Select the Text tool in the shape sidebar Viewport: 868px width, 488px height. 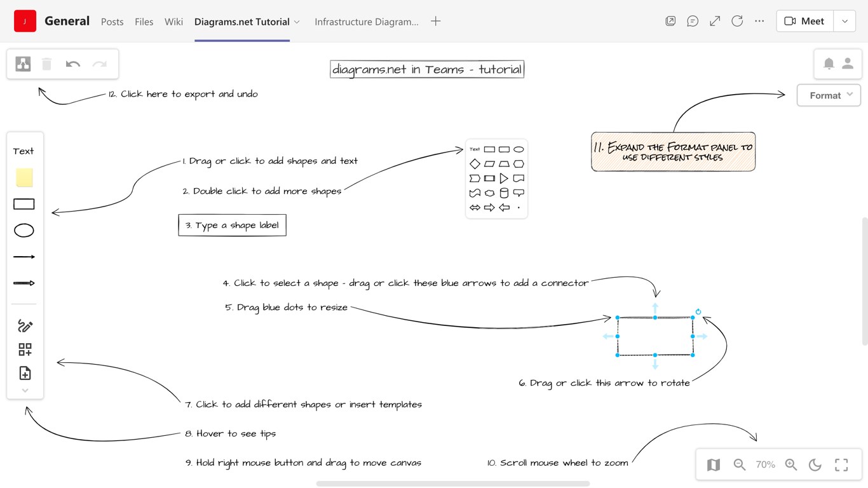point(24,151)
